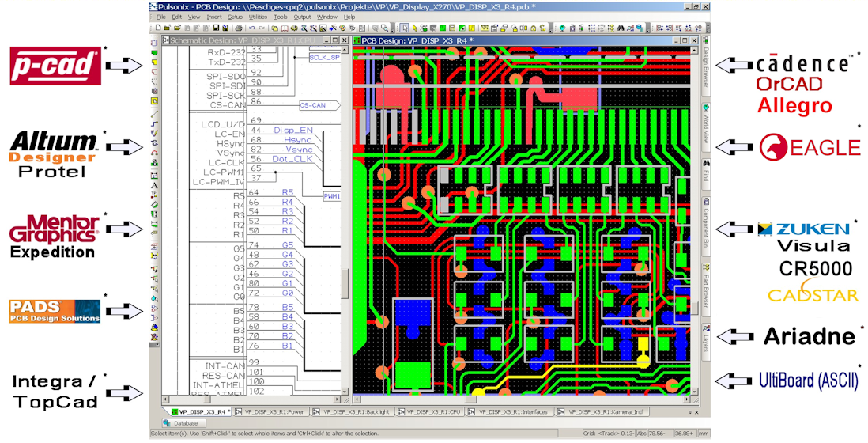Screen dimensions: 868x443
Task: Switch to VP_DISP_X3_R1:Power tab
Action: (270, 412)
